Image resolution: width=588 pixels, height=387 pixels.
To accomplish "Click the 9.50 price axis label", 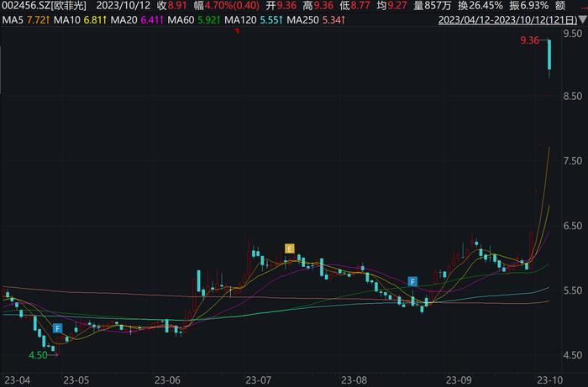I will (573, 34).
